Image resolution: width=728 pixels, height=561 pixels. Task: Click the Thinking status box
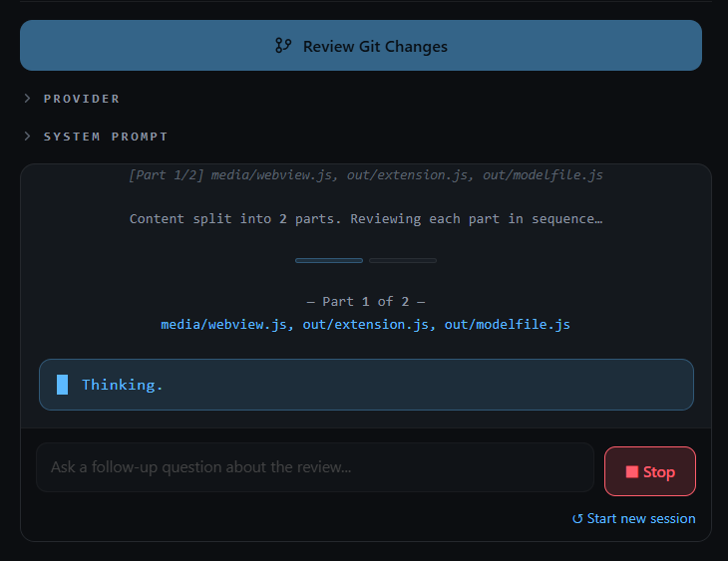(x=366, y=385)
